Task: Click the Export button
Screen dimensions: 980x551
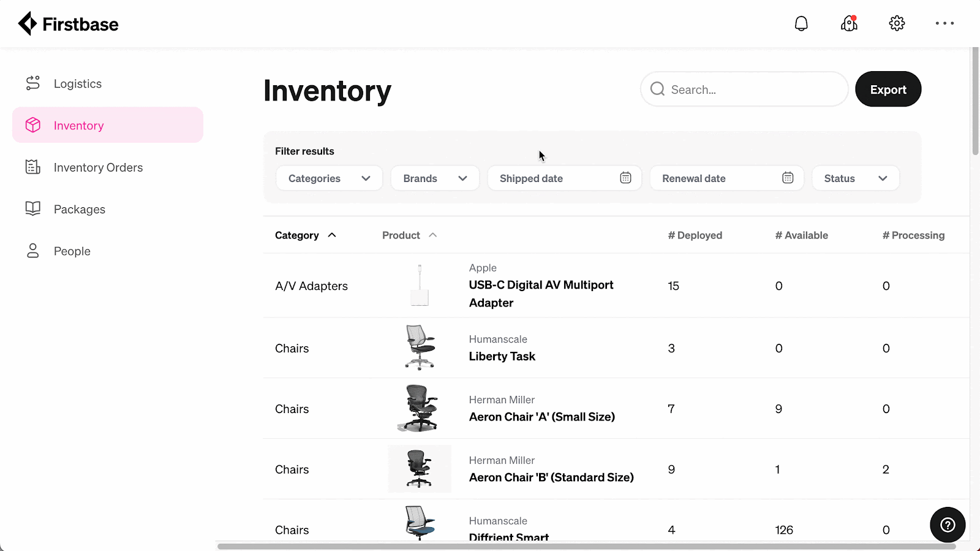Action: pyautogui.click(x=888, y=89)
